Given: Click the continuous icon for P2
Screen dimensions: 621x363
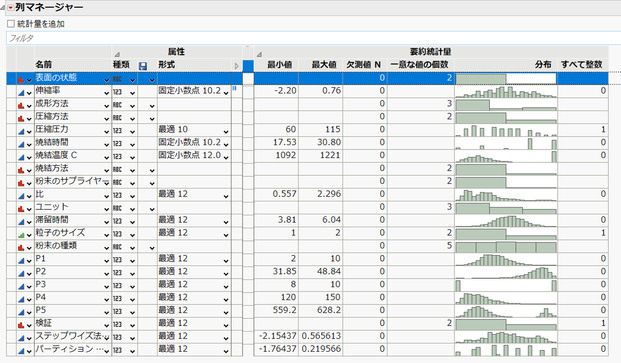Looking at the screenshot, I should (21, 273).
